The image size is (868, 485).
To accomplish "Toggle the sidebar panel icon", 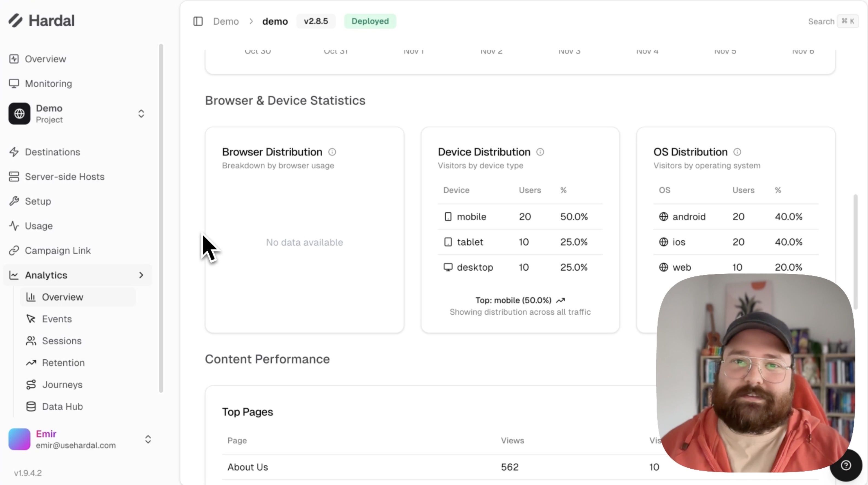I will tap(198, 21).
